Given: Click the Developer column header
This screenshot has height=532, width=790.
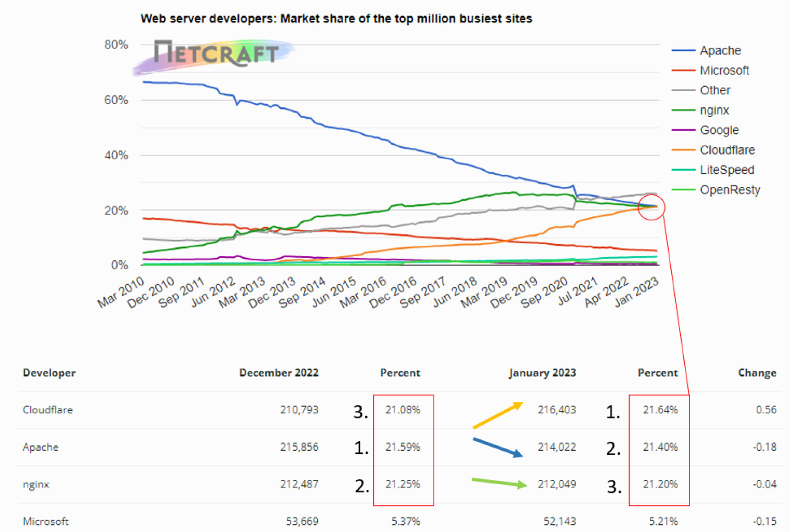Looking at the screenshot, I should pos(49,373).
